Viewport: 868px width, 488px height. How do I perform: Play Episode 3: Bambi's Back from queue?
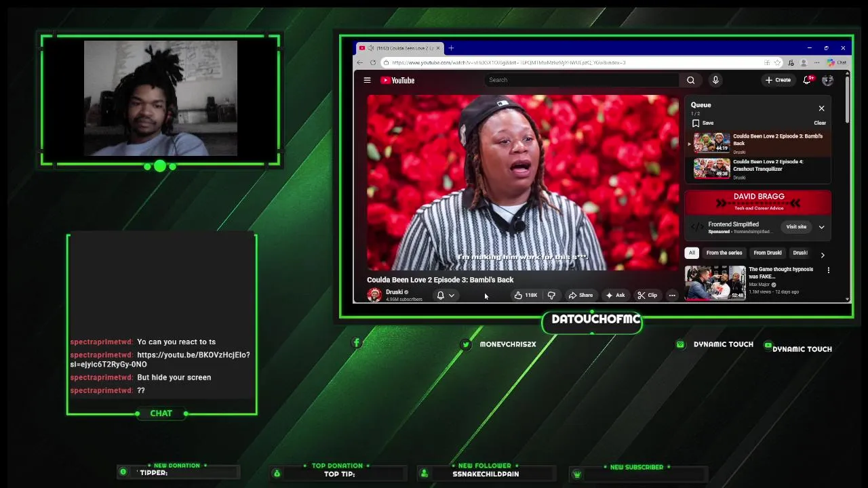tap(758, 144)
